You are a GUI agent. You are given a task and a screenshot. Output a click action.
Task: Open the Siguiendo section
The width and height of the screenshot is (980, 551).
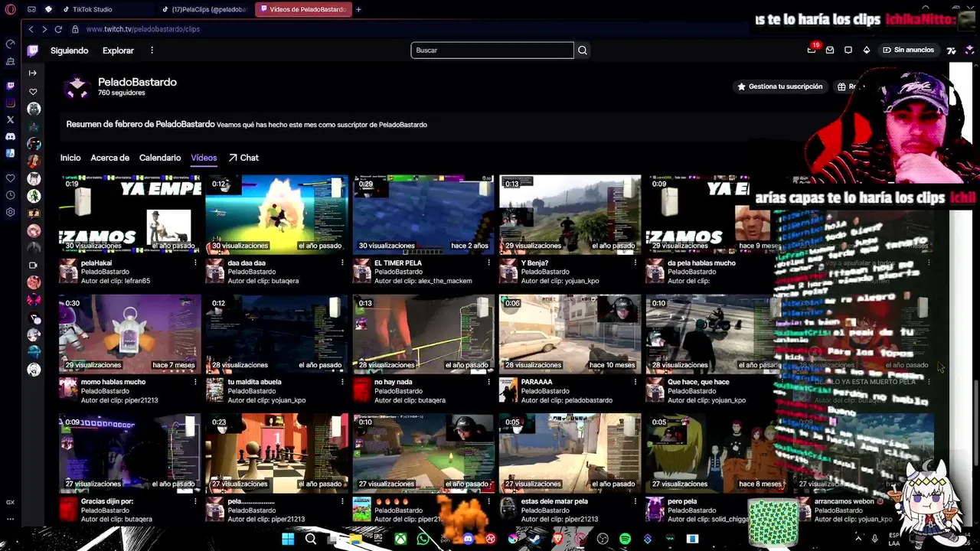[70, 51]
